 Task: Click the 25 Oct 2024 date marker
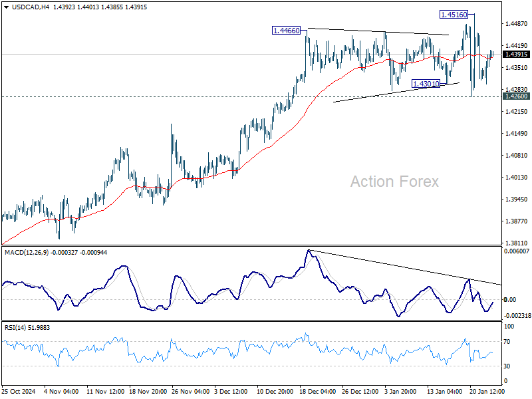tap(19, 391)
